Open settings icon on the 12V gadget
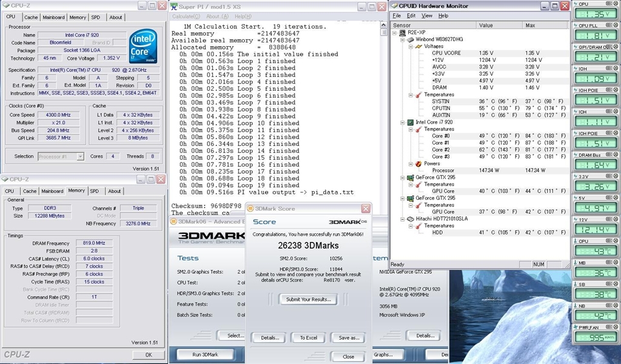The image size is (621, 364). click(609, 220)
